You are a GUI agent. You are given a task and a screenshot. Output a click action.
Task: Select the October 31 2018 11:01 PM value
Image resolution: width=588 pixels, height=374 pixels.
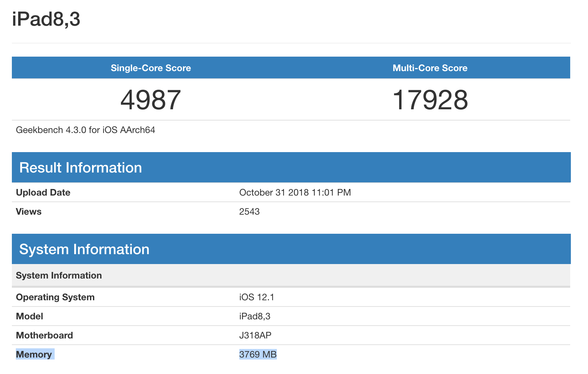[x=295, y=193]
